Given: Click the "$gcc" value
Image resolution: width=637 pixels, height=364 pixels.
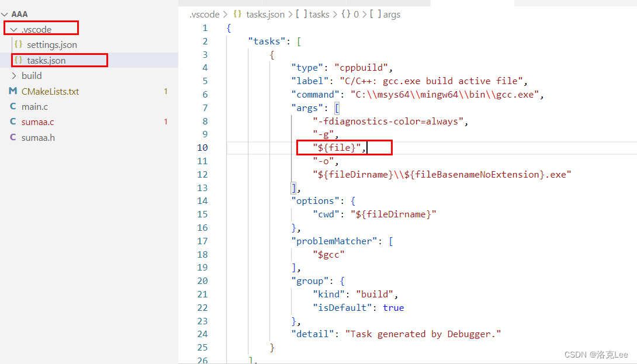Looking at the screenshot, I should (328, 255).
